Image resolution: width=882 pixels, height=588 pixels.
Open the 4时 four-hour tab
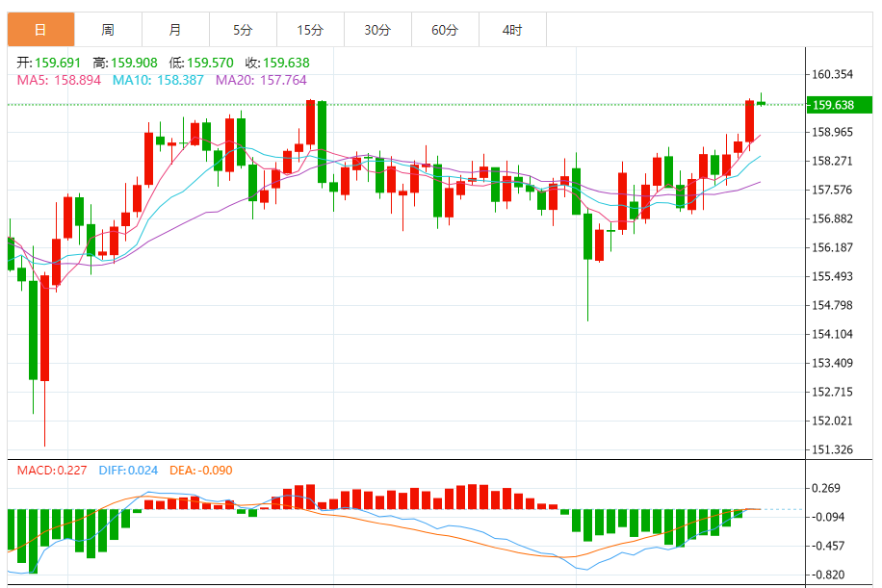(x=512, y=29)
